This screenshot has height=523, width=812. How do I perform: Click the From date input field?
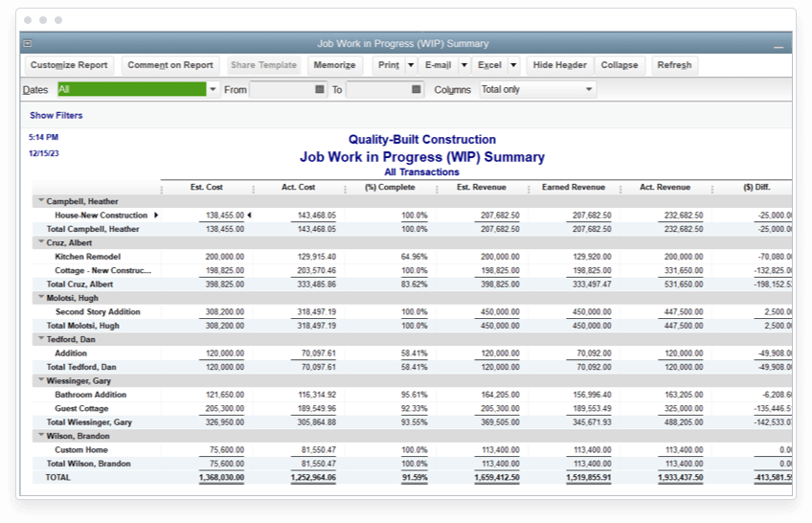(281, 89)
